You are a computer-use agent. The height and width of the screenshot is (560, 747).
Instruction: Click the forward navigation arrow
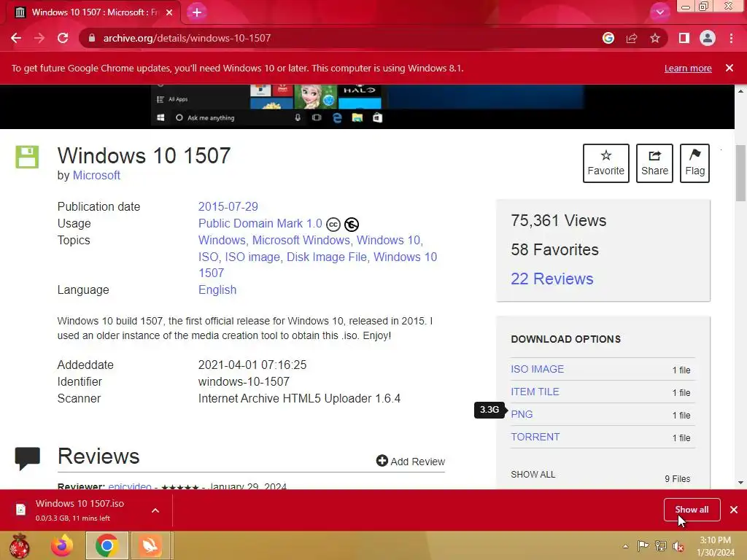coord(39,38)
